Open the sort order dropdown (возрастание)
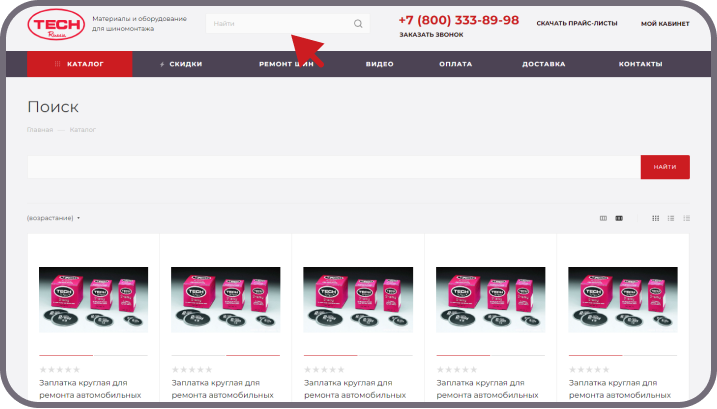Screen dimensions: 717x409 click(x=53, y=218)
